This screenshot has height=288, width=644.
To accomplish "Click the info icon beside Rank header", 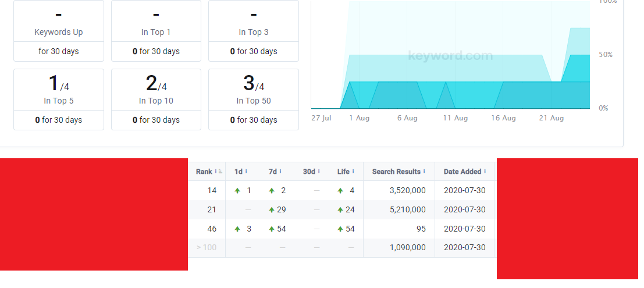I will tap(216, 172).
